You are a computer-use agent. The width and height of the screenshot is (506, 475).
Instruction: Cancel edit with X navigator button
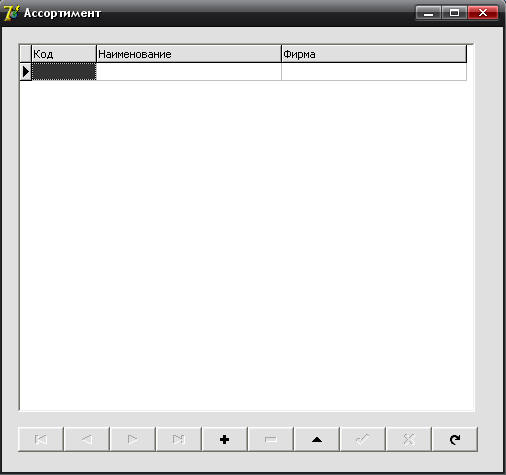coord(409,439)
